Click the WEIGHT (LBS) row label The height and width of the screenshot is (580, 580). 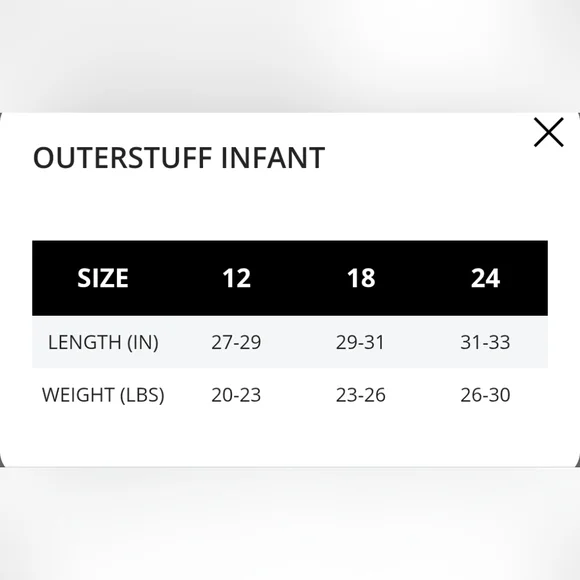point(103,395)
